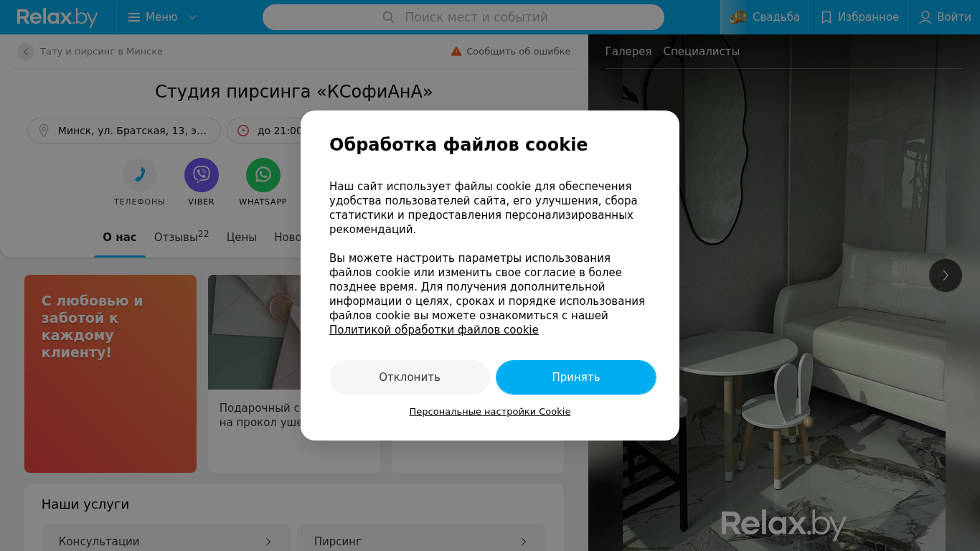Viewport: 980px width, 551px height.
Task: Expand the Меню dropdown
Action: (162, 17)
